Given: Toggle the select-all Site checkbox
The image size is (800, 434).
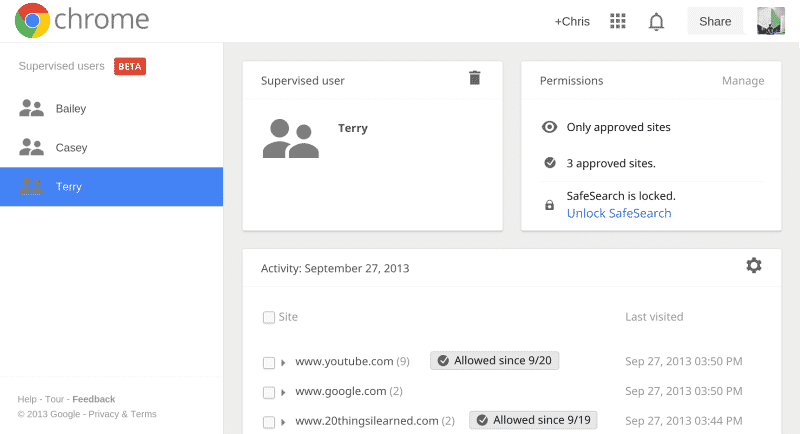Looking at the screenshot, I should tap(268, 317).
